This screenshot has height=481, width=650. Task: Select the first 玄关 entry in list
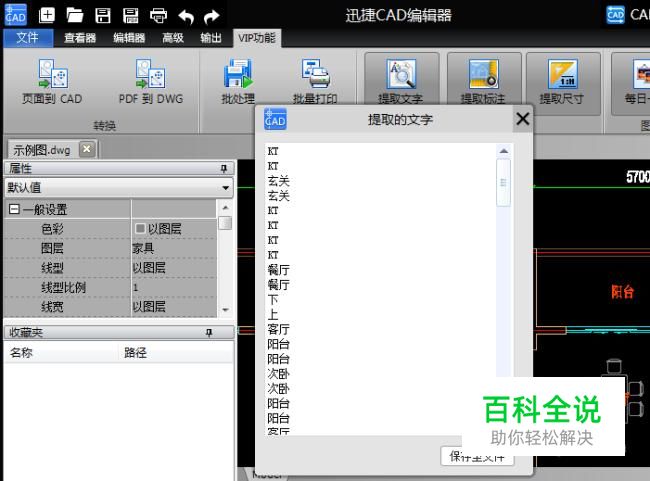(278, 181)
